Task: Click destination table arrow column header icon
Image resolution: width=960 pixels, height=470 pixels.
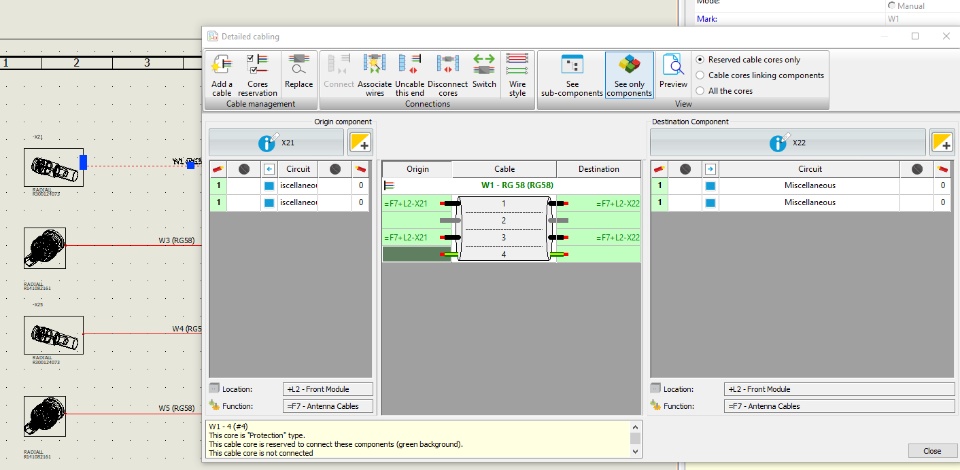Action: tap(710, 169)
